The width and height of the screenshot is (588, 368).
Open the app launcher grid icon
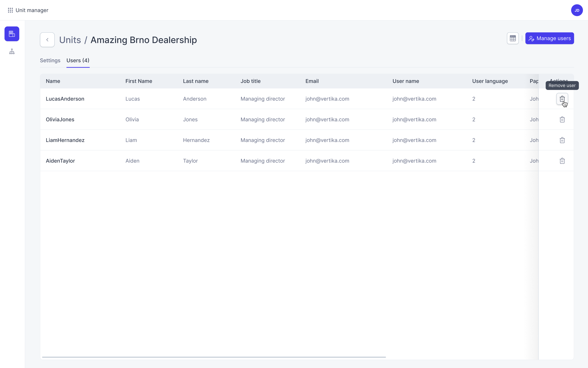click(x=10, y=10)
